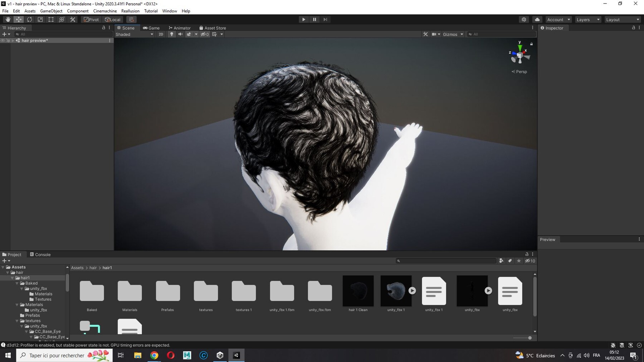Switch to the Asset Store tab
The width and height of the screenshot is (644, 362).
pos(213,28)
